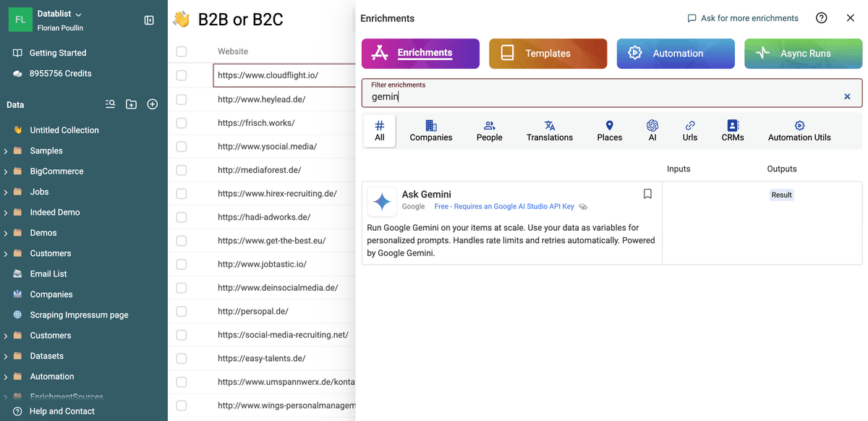868x421 pixels.
Task: Collapse the sidebar with the panel icon
Action: (149, 20)
